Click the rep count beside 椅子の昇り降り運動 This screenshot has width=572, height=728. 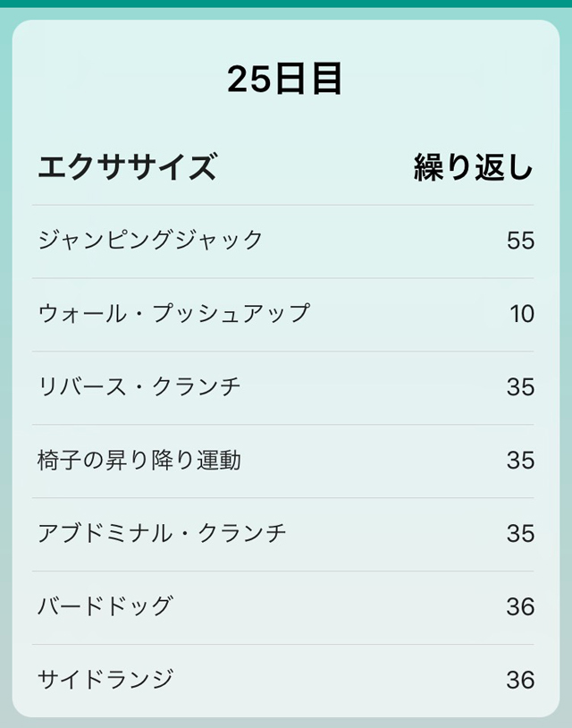519,461
